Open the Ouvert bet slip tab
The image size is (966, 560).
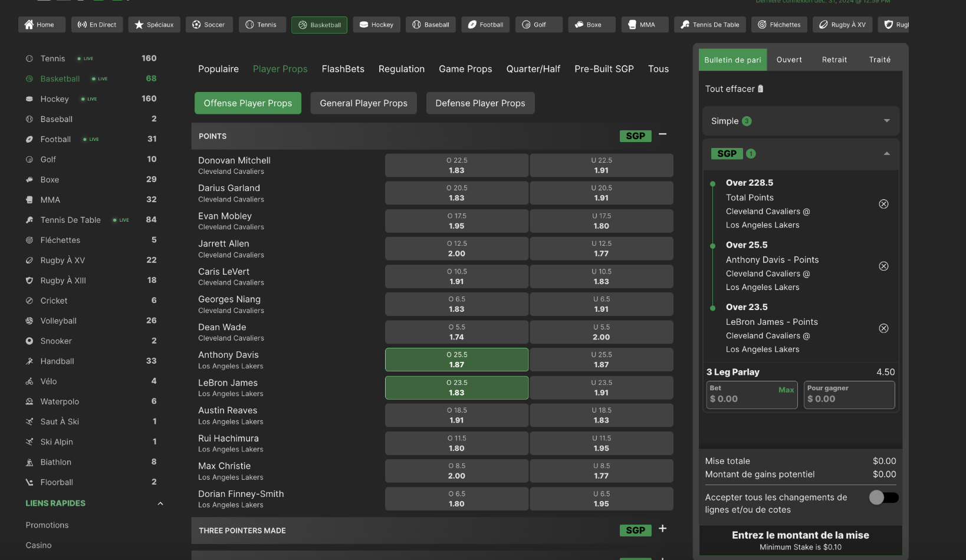(788, 60)
